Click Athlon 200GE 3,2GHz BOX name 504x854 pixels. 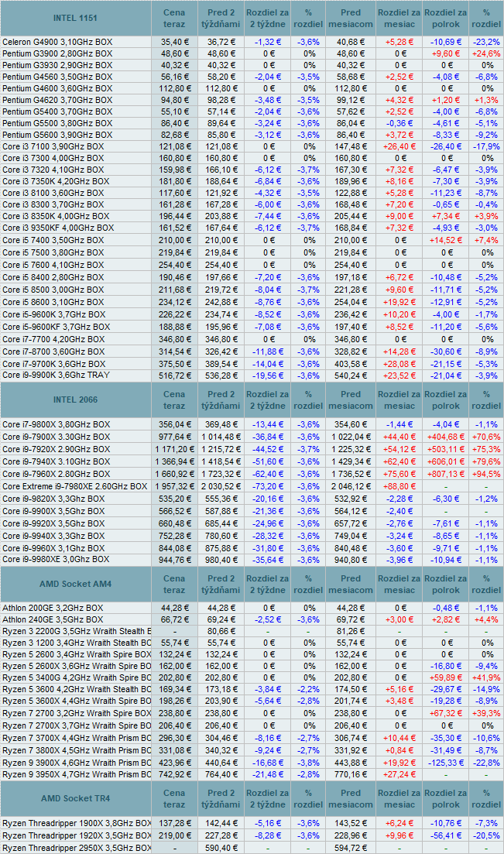[x=53, y=608]
